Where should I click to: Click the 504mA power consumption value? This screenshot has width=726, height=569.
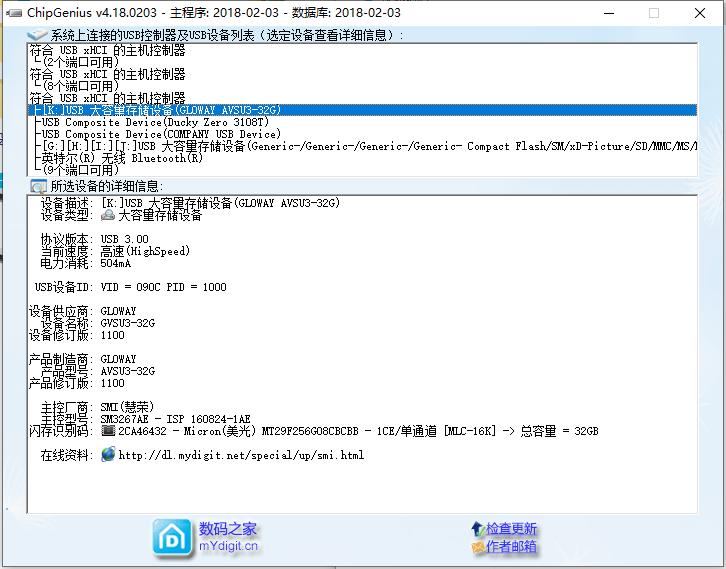[116, 263]
